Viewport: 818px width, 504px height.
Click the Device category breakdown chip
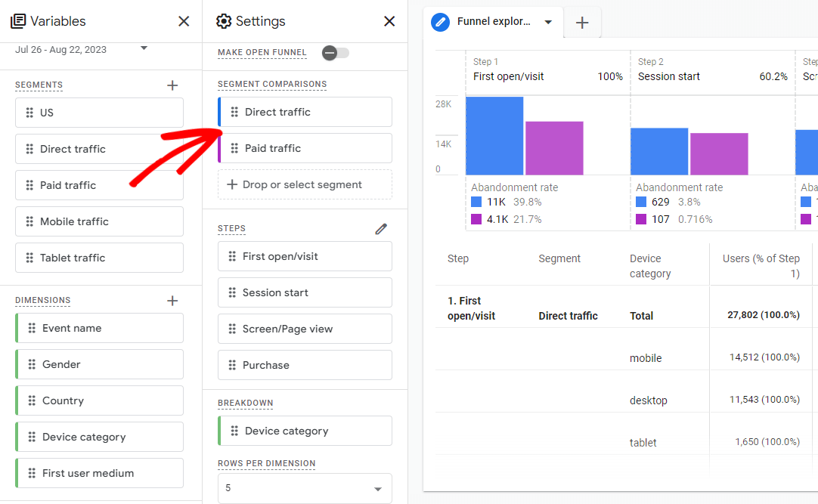(305, 431)
